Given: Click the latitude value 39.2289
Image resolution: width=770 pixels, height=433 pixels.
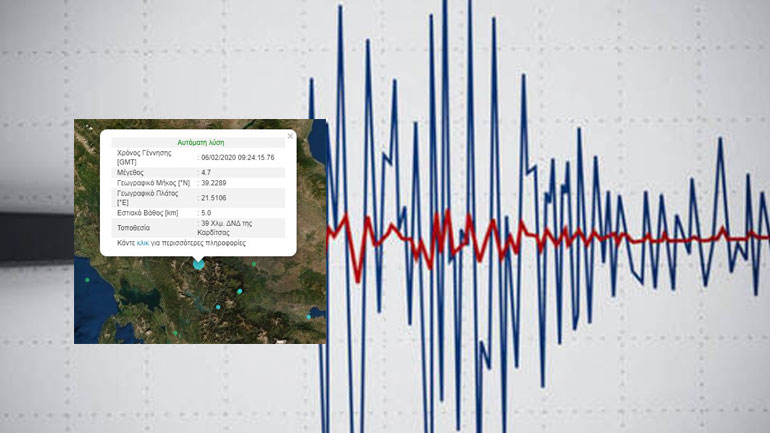Looking at the screenshot, I should click(214, 184).
